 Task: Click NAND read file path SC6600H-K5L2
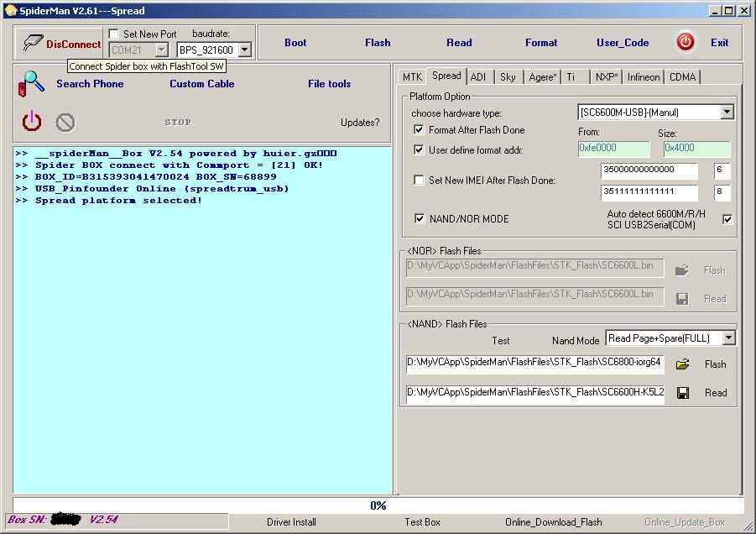click(x=534, y=393)
